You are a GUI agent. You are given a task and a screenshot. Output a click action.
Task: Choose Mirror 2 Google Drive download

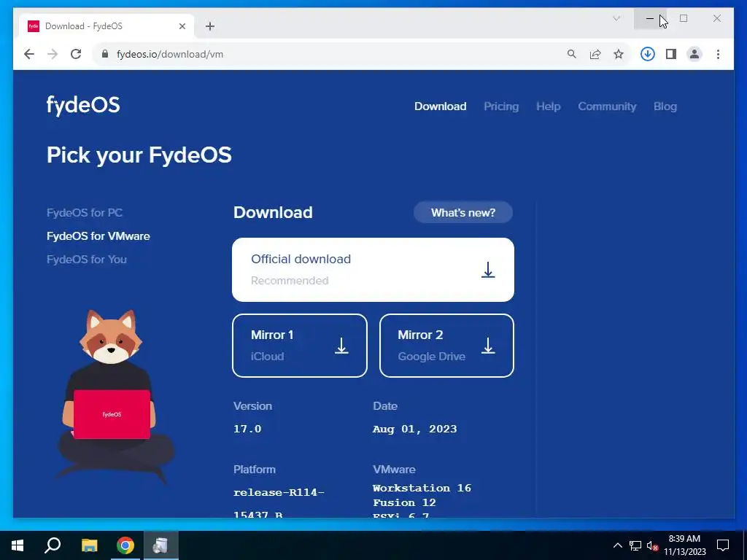tap(447, 345)
